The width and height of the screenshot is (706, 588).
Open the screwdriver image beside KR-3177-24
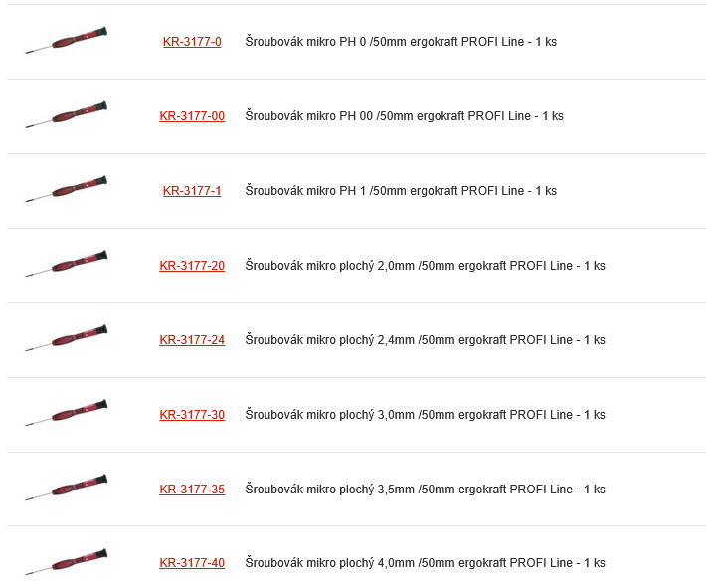pos(67,340)
